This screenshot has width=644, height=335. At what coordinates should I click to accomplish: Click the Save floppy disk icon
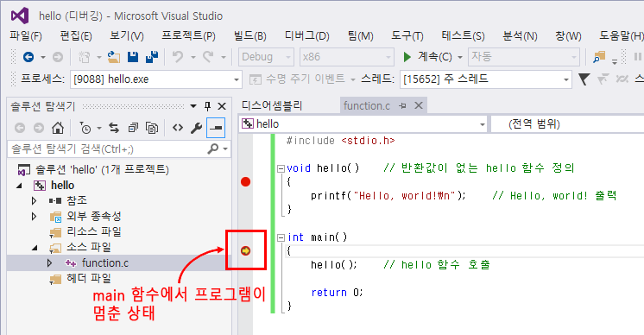(x=133, y=57)
